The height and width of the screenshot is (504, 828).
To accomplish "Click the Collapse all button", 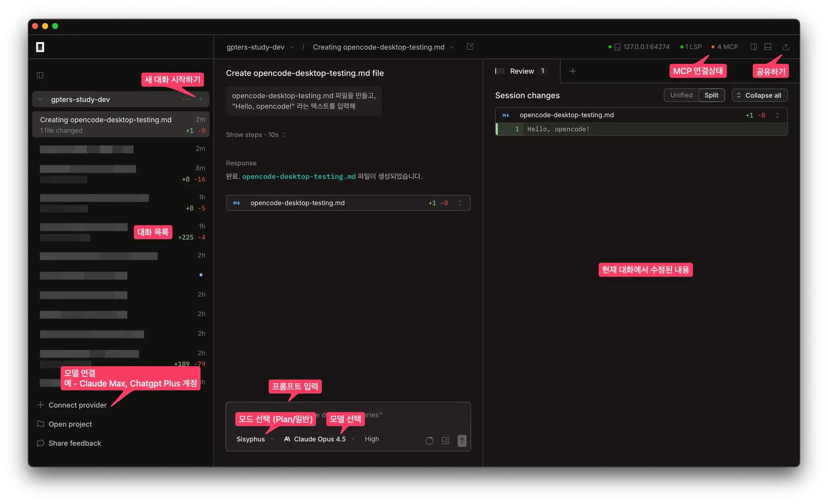I will 759,95.
